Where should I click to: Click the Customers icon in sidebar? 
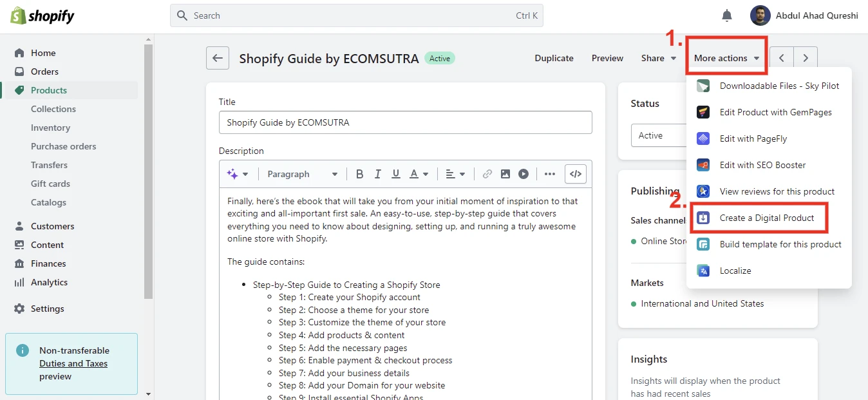click(19, 226)
